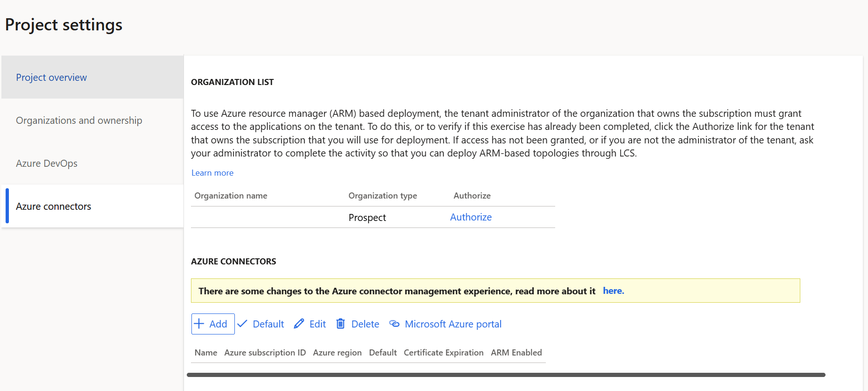The height and width of the screenshot is (391, 868).
Task: Open the Project overview tab
Action: click(51, 78)
